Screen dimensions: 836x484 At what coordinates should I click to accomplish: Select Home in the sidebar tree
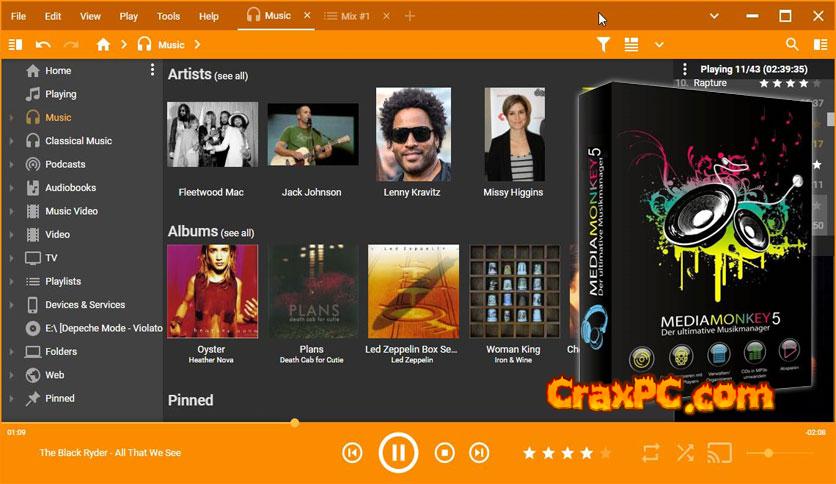click(x=58, y=70)
